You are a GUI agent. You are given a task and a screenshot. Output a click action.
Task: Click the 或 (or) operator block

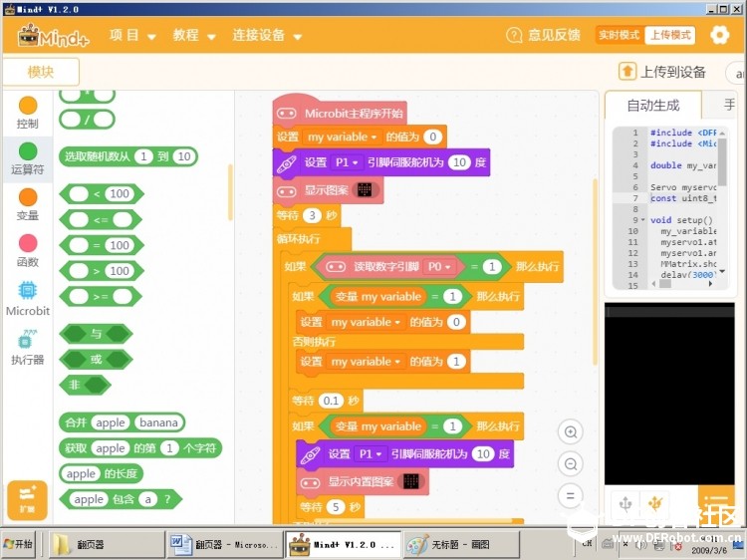pyautogui.click(x=96, y=360)
